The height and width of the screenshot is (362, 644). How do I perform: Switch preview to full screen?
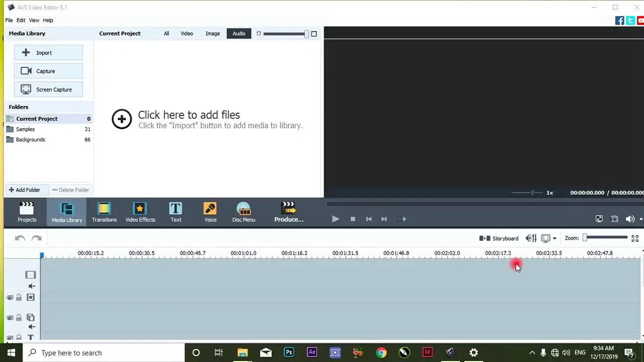[599, 219]
